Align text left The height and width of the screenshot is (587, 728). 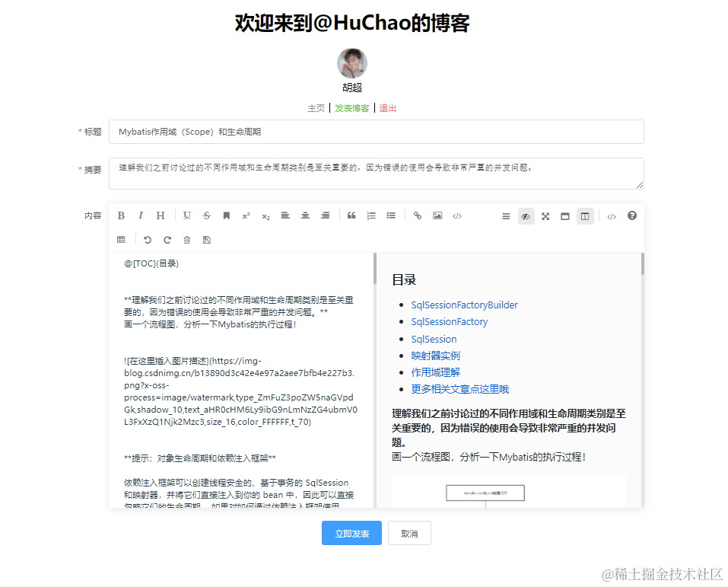click(285, 215)
